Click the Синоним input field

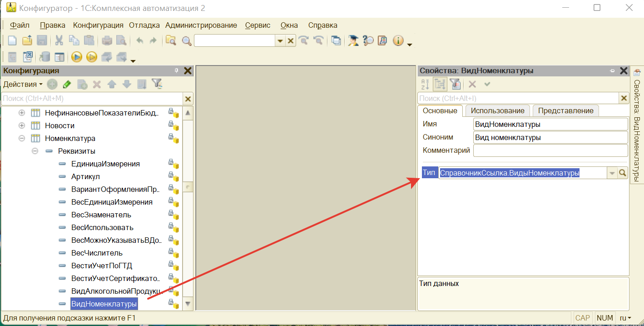(550, 137)
